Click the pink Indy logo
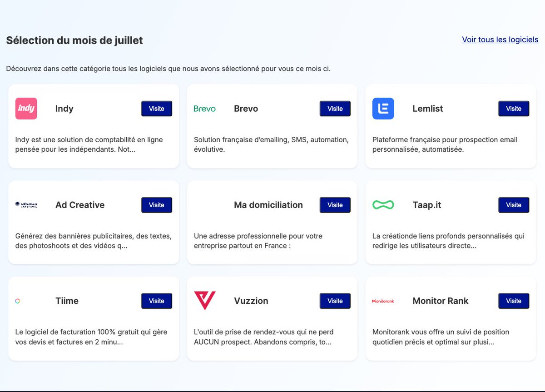 (x=26, y=109)
